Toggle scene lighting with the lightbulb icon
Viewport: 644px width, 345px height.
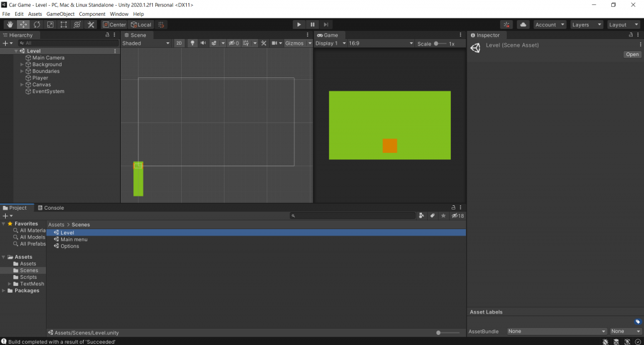coord(192,43)
